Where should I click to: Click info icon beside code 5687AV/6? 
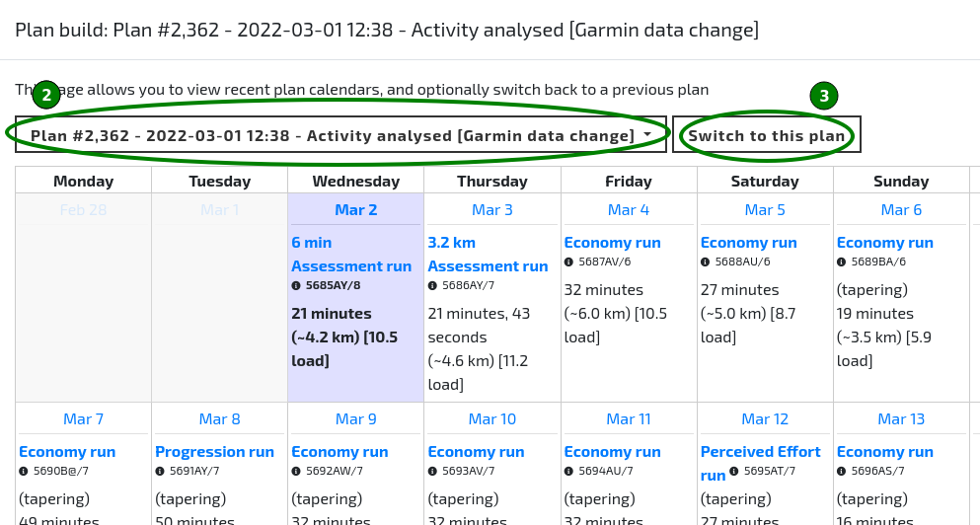pyautogui.click(x=568, y=262)
